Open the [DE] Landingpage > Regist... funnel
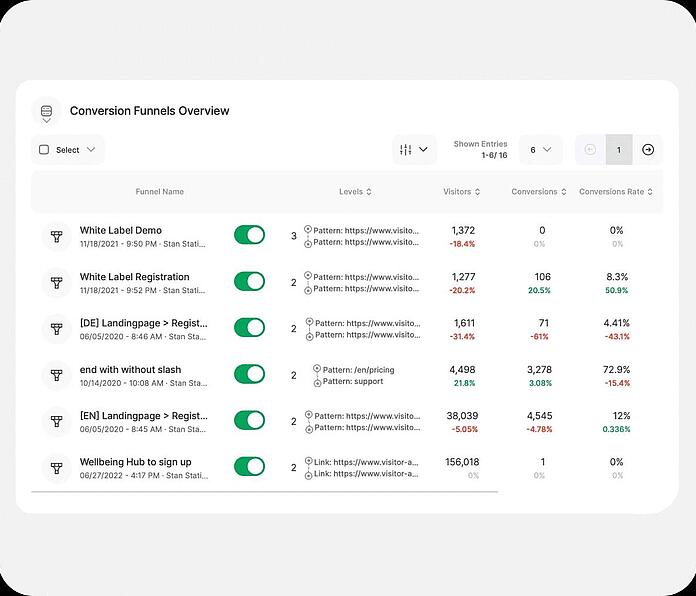Screen dimensions: 696x596 click(143, 323)
